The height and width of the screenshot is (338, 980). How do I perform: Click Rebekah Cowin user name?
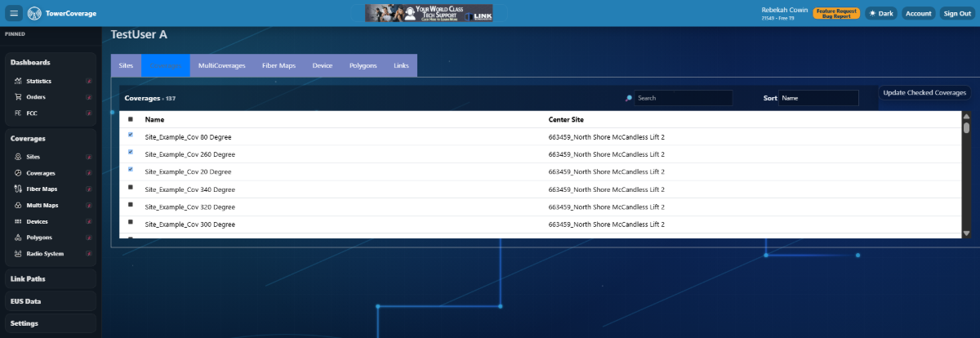pyautogui.click(x=784, y=10)
